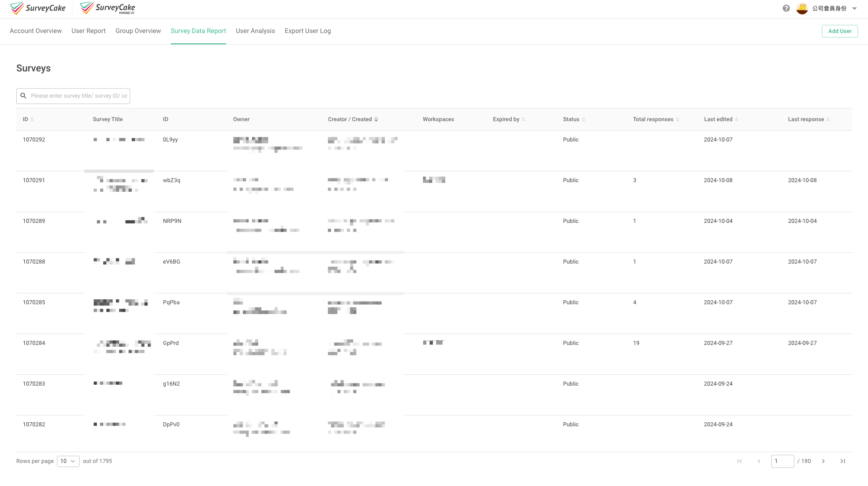Click the magnifier icon in the search bar
This screenshot has width=868, height=486.
[x=24, y=96]
